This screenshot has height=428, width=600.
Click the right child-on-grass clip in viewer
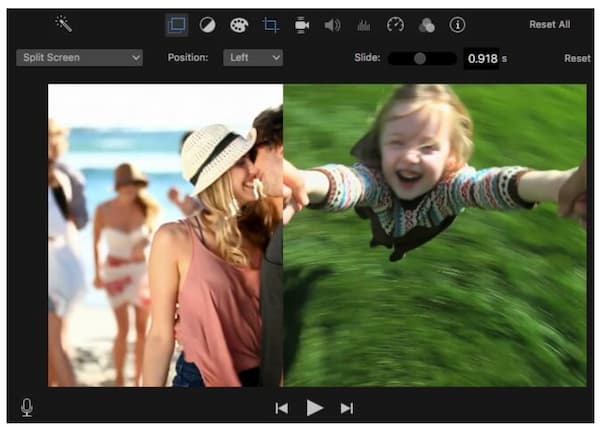tap(435, 235)
